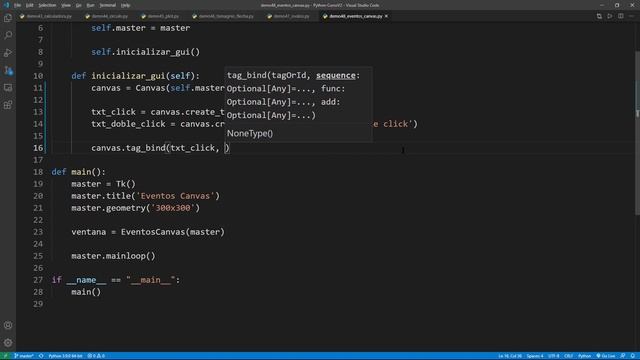The width and height of the screenshot is (640, 360).
Task: Open the Accounts menu icon
Action: click(8, 325)
